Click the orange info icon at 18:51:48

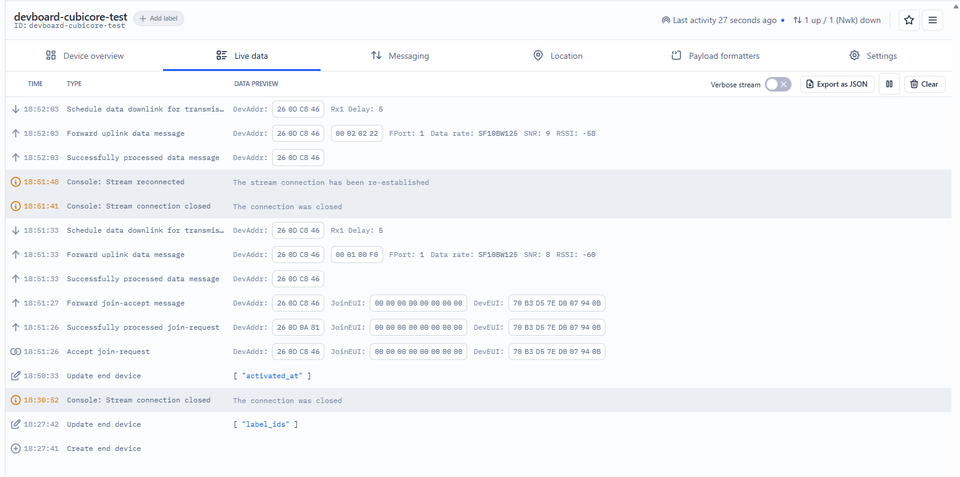pyautogui.click(x=16, y=182)
